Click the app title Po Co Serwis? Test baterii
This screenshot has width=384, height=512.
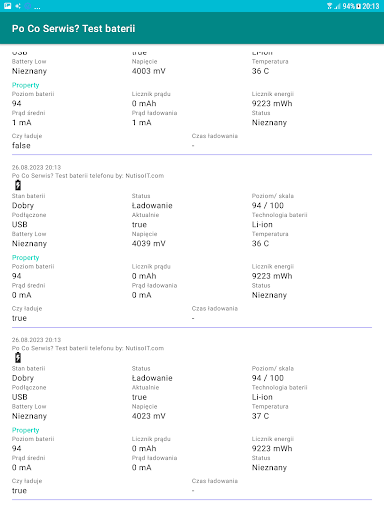[74, 28]
